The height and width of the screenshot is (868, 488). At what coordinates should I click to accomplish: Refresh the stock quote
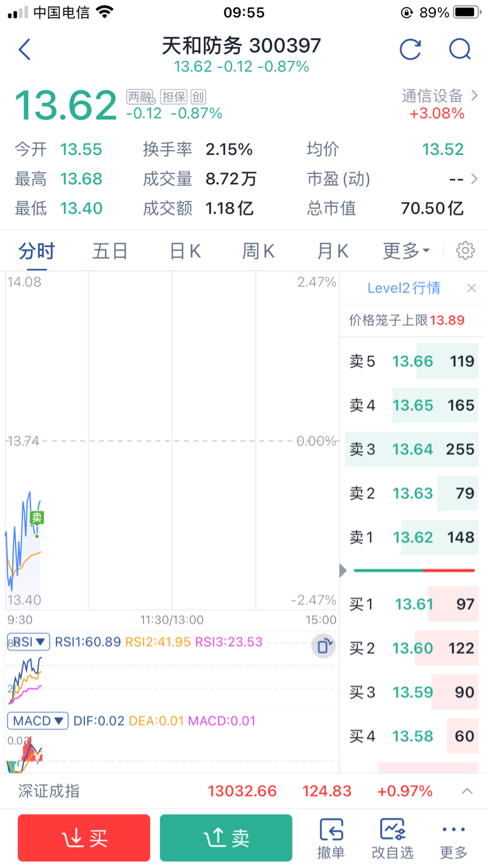(410, 49)
